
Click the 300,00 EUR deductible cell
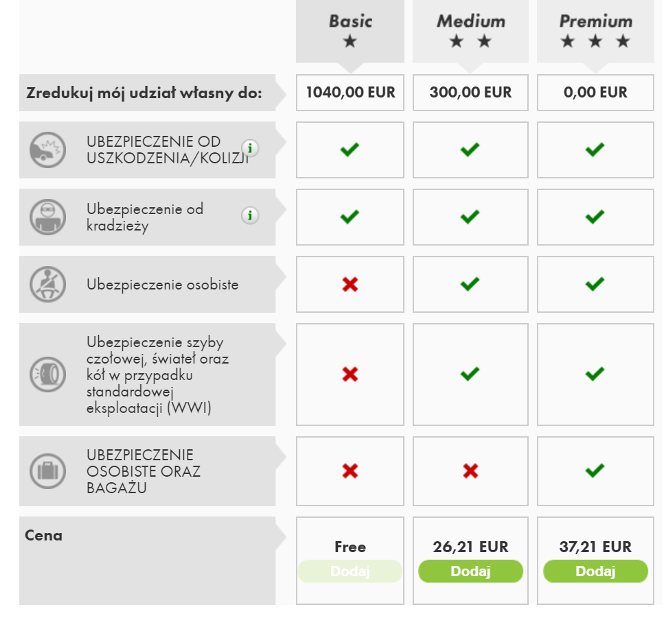(x=471, y=92)
